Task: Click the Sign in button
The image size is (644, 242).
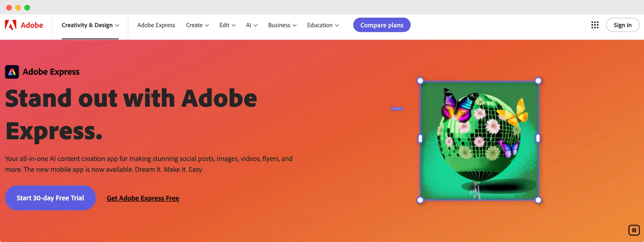Action: (x=622, y=25)
